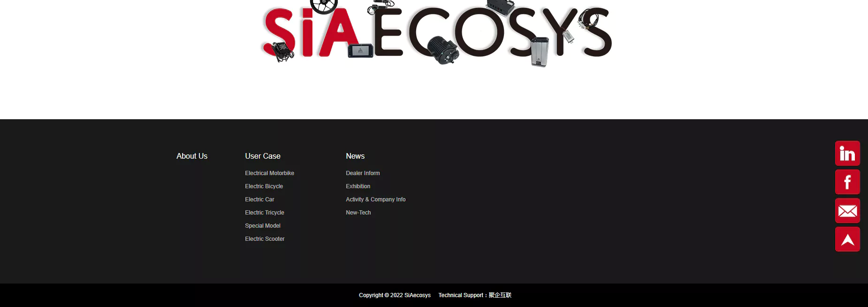Open the New-Tech news link
The width and height of the screenshot is (868, 307).
[358, 213]
